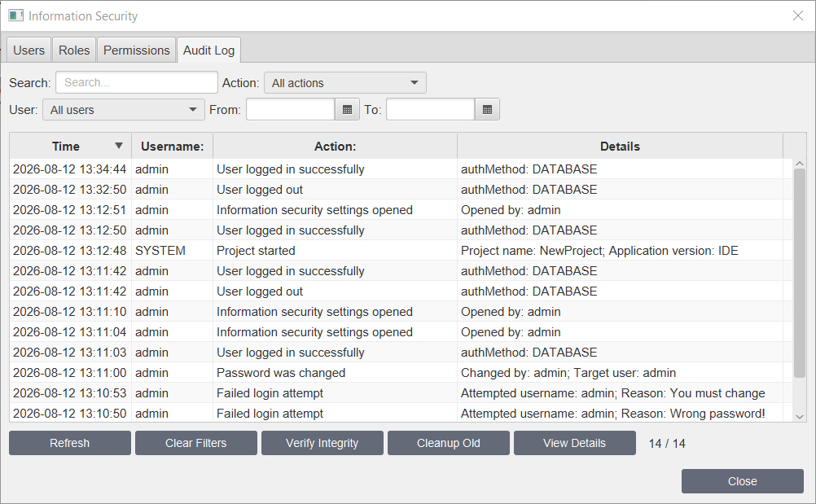The height and width of the screenshot is (504, 816).
Task: Click the Details column header
Action: pos(620,147)
